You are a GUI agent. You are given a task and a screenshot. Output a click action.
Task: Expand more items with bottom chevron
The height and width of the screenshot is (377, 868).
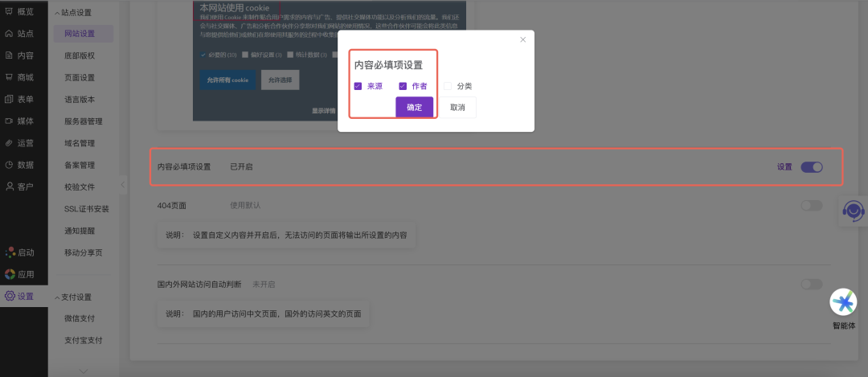point(84,371)
